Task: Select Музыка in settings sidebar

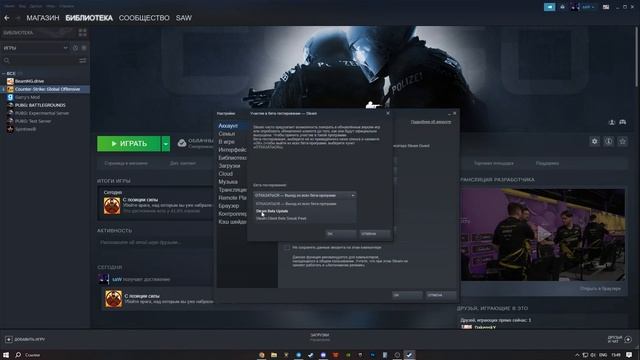Action: click(228, 182)
